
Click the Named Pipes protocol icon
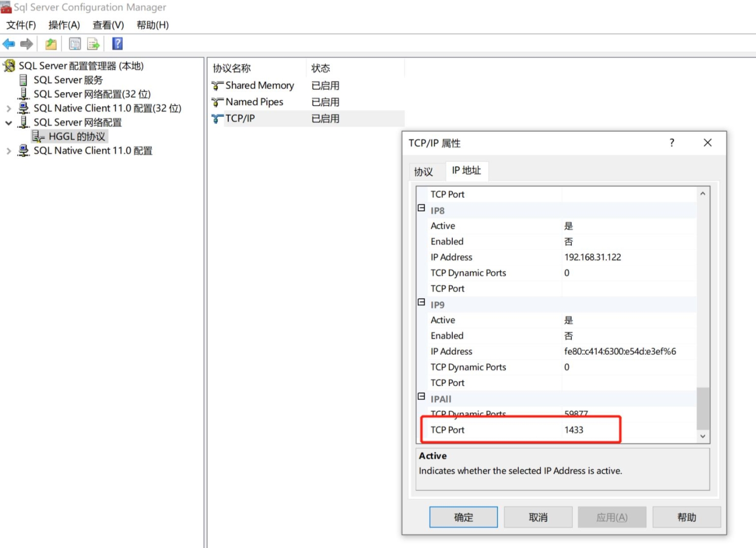pos(217,102)
